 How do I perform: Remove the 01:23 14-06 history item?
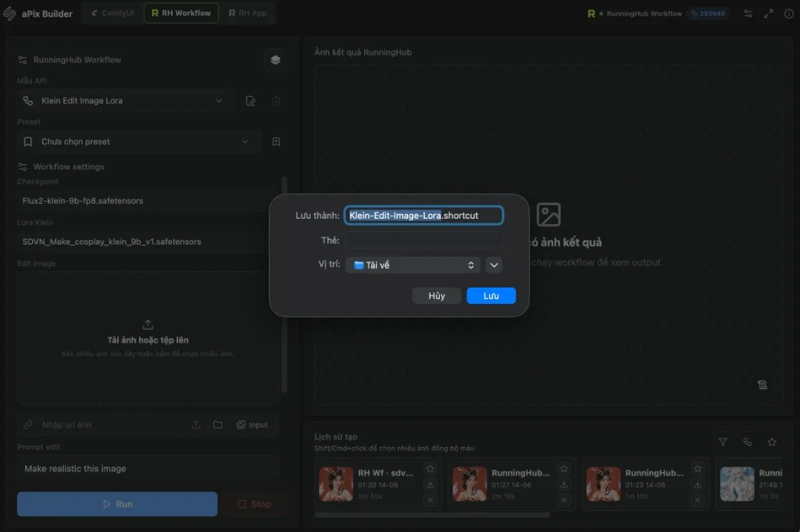click(x=698, y=500)
